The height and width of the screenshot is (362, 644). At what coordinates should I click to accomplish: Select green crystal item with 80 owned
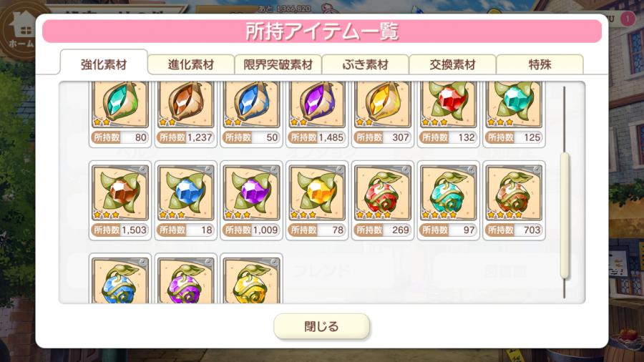tap(120, 113)
